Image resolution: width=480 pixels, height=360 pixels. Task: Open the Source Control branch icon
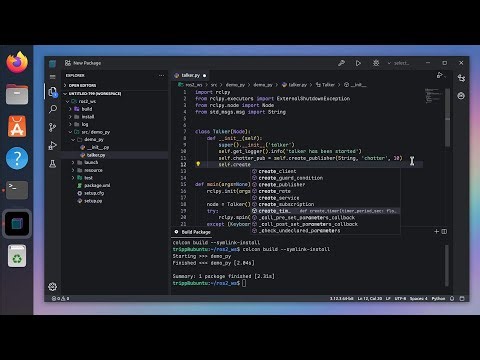(x=53, y=127)
